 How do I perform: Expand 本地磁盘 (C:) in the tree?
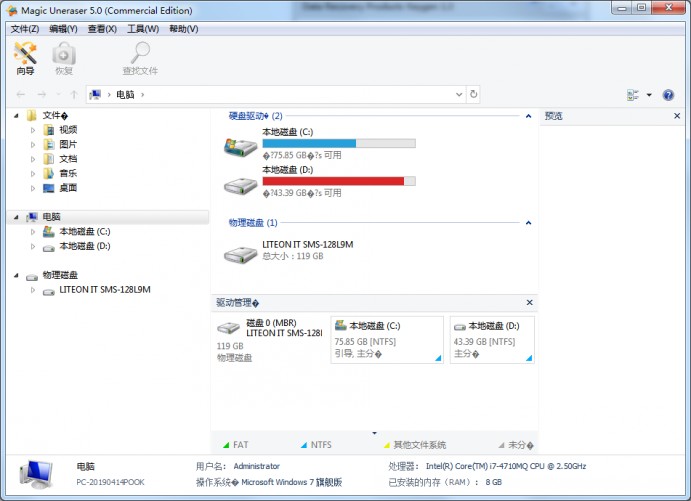point(33,232)
